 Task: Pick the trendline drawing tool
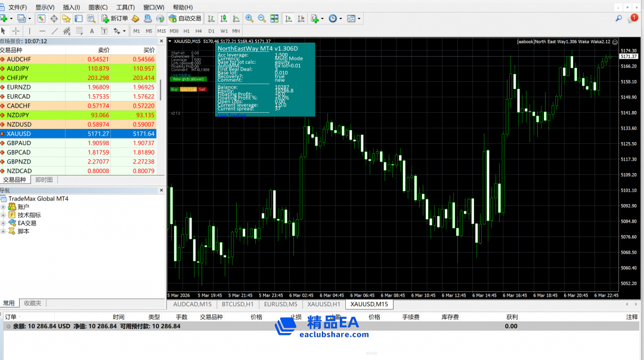(x=55, y=31)
